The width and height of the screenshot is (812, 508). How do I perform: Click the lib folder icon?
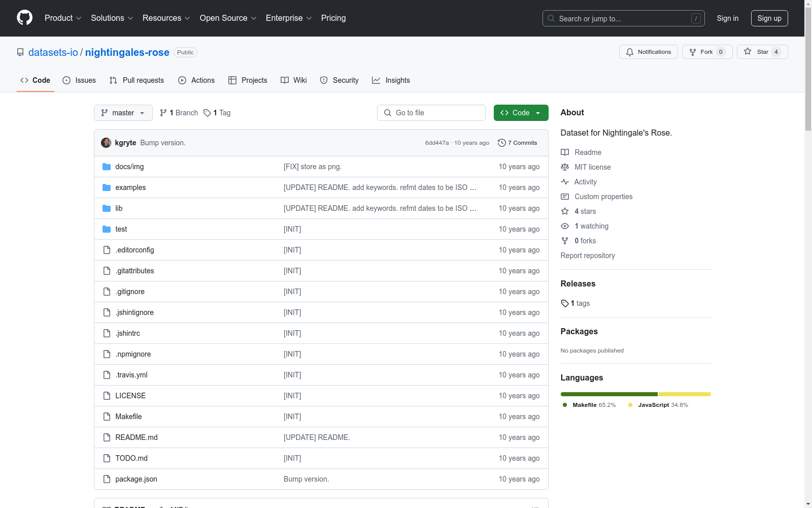pyautogui.click(x=107, y=208)
